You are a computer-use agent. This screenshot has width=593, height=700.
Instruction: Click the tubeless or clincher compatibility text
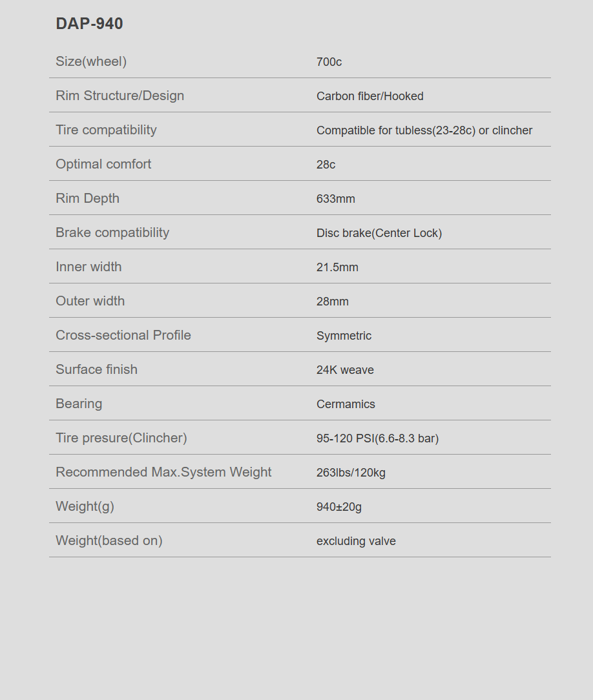click(x=424, y=130)
